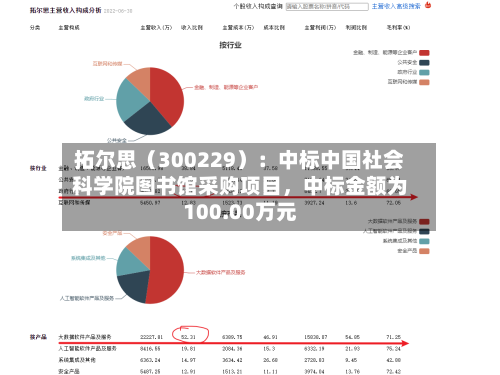
Task: Click the 按产品 category label in table
Action: click(38, 337)
